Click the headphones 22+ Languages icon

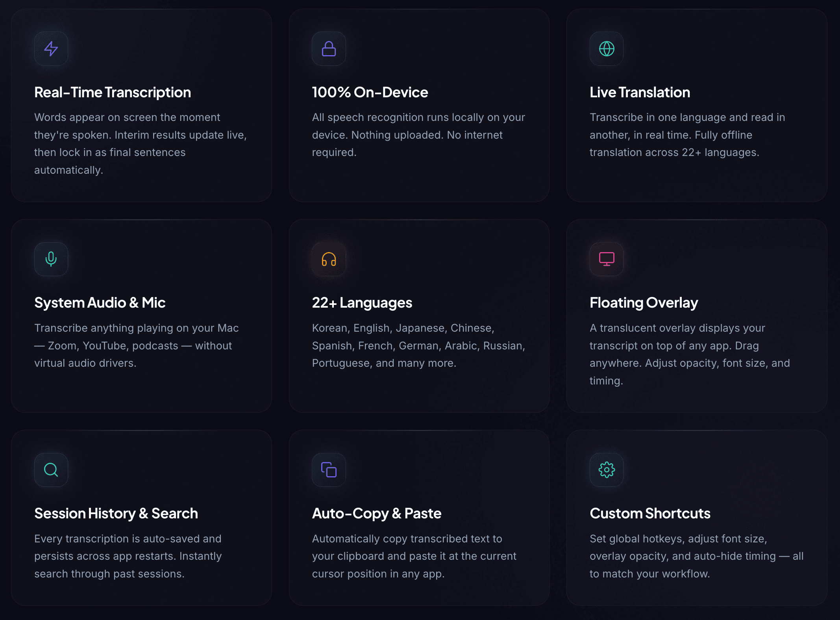[329, 259]
